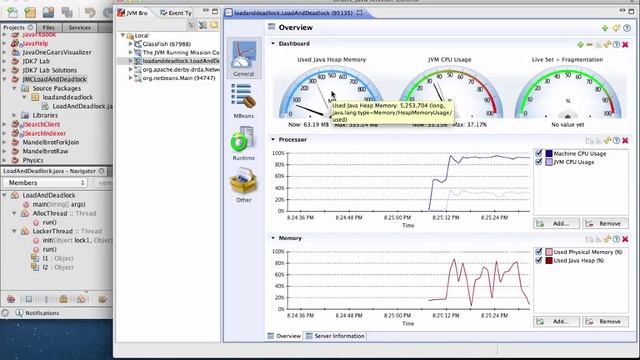This screenshot has width=640, height=360.
Task: Open the MBeans tab group icon
Action: pos(244,101)
